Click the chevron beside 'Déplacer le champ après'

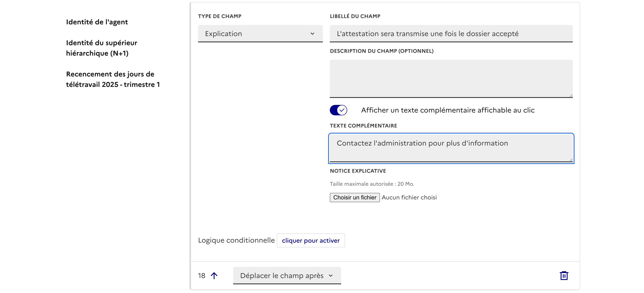click(331, 275)
